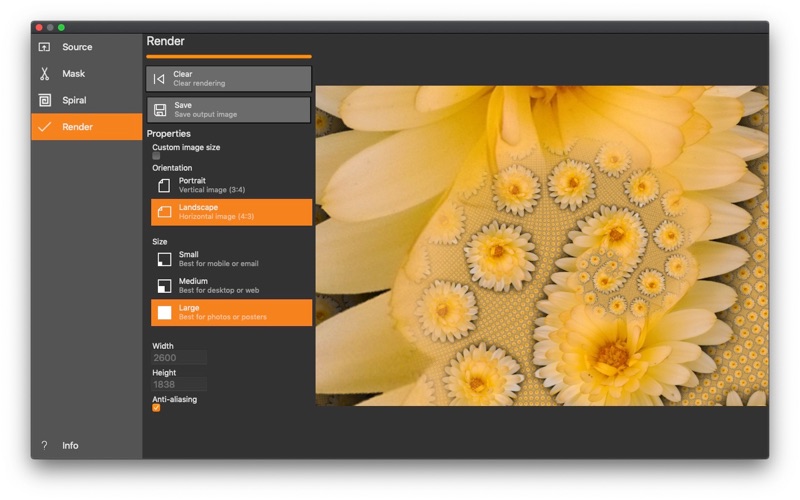
Task: Click the Small size icon
Action: click(x=164, y=259)
